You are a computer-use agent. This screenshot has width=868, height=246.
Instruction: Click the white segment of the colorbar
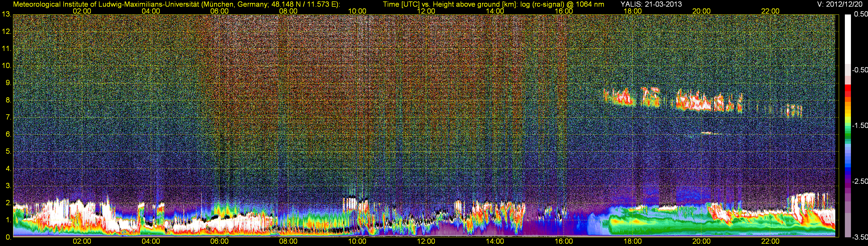coord(847,39)
